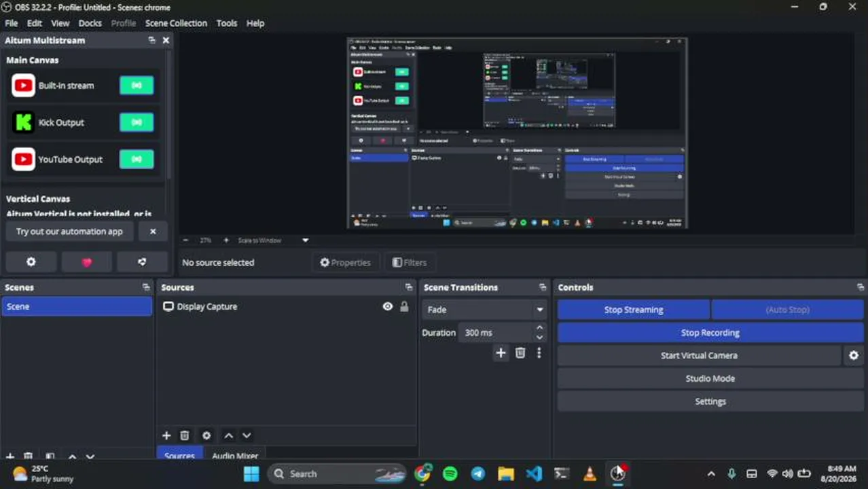Move source down arrow in Sources toolbar
This screenshot has height=489, width=868.
pyautogui.click(x=247, y=435)
